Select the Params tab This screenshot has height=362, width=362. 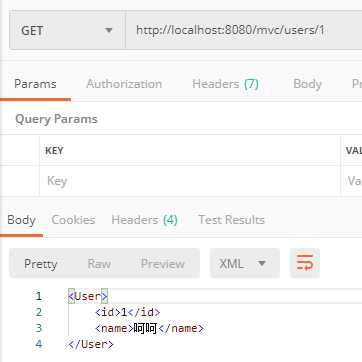pyautogui.click(x=35, y=84)
